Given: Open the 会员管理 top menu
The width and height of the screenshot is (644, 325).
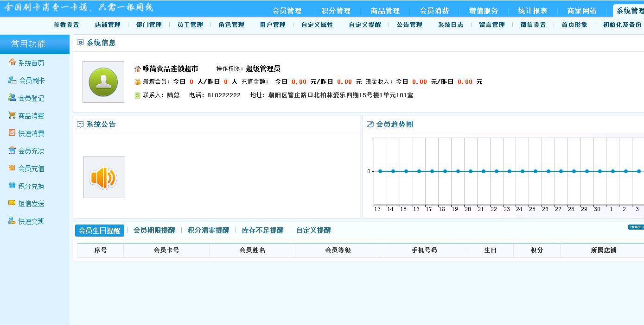Looking at the screenshot, I should tap(287, 11).
